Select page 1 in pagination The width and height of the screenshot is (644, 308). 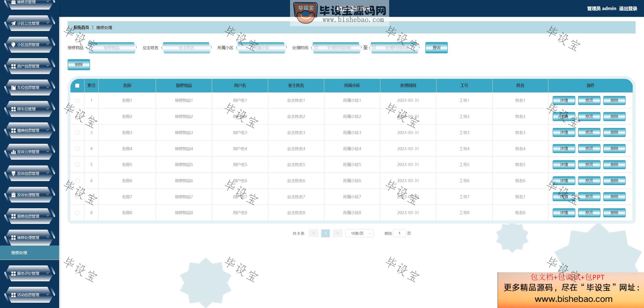coord(326,233)
